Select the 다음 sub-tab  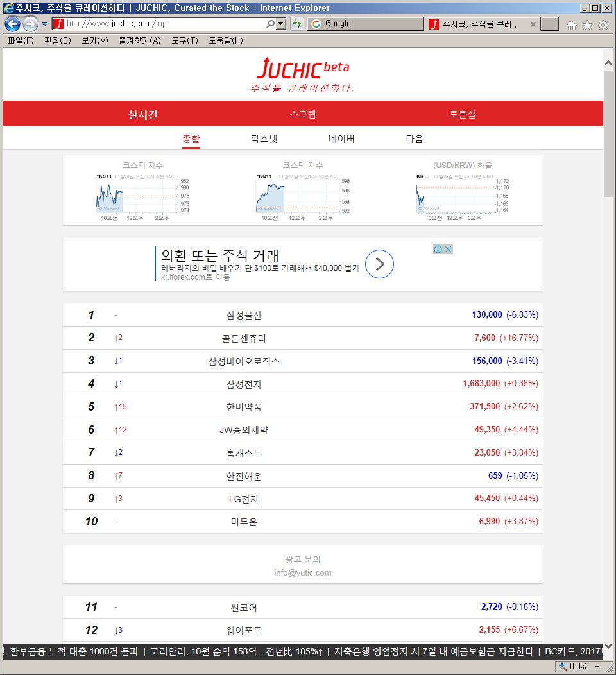point(415,139)
